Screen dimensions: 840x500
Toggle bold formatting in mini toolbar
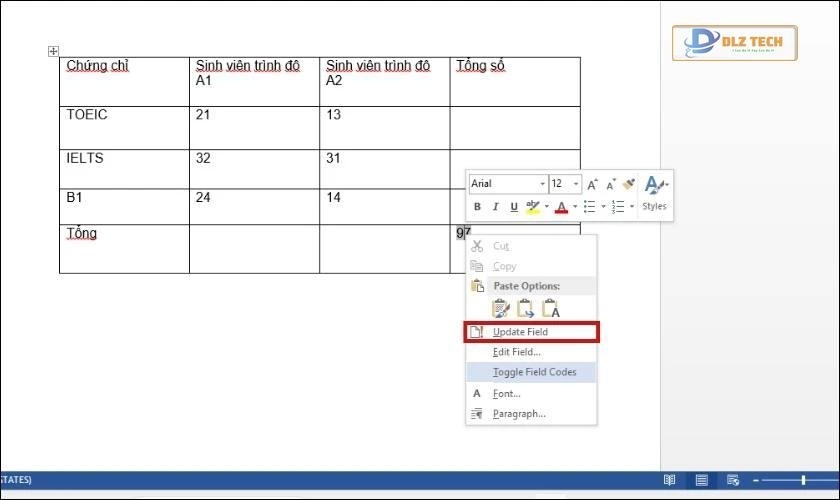click(478, 207)
